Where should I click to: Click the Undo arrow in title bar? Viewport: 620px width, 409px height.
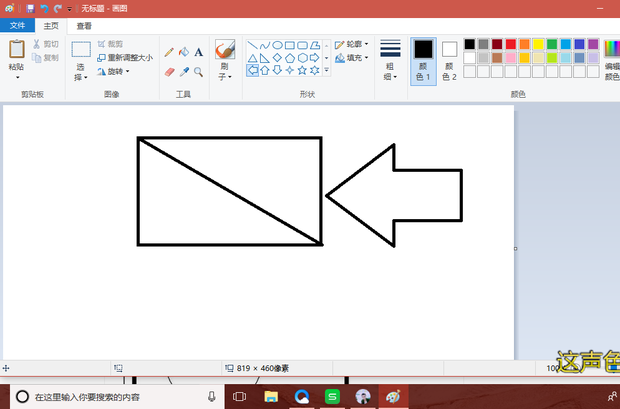tap(44, 8)
